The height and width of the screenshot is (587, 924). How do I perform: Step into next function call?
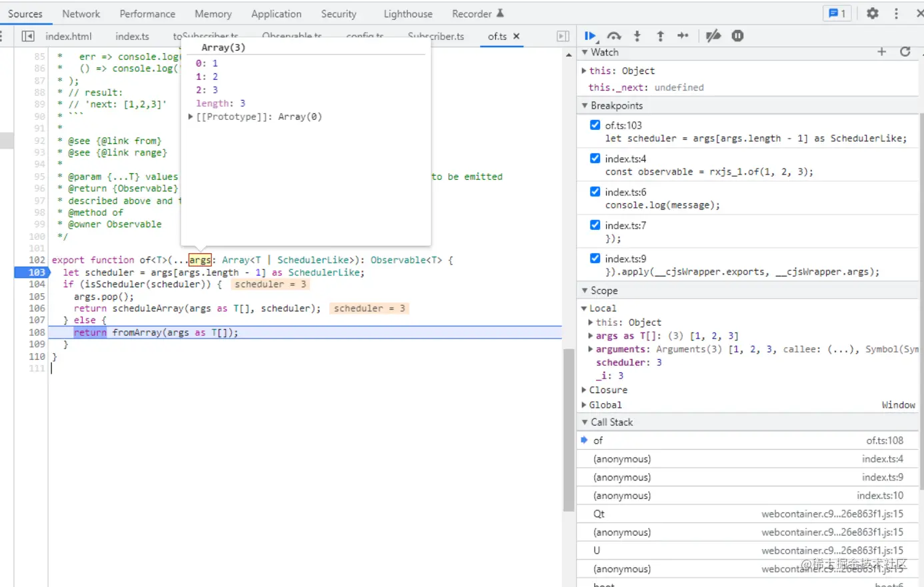pos(637,36)
